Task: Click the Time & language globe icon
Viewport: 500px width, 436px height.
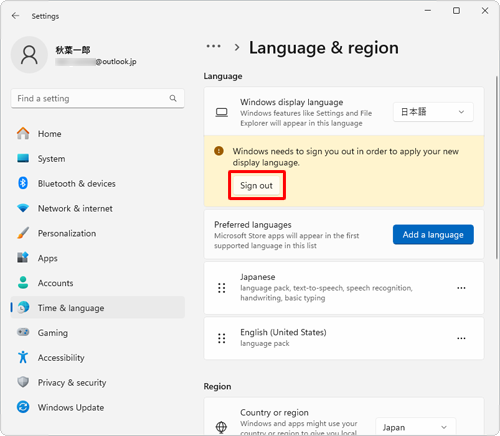Action: (x=23, y=307)
